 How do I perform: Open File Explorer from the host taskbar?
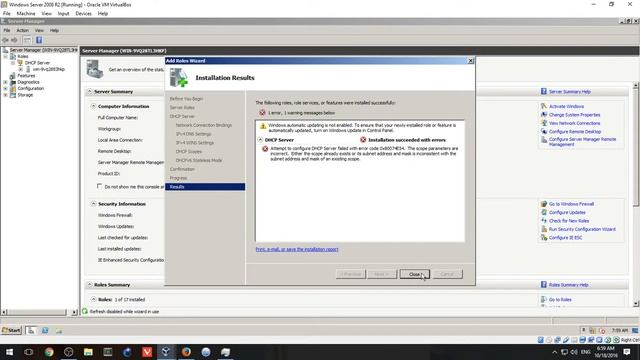click(x=88, y=352)
